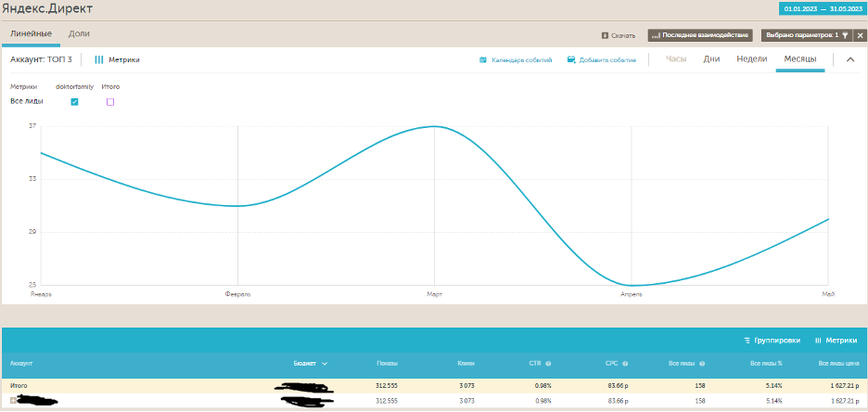Screen dimensions: 868x412
Task: Click the help icon next to CTR column
Action: [548, 364]
